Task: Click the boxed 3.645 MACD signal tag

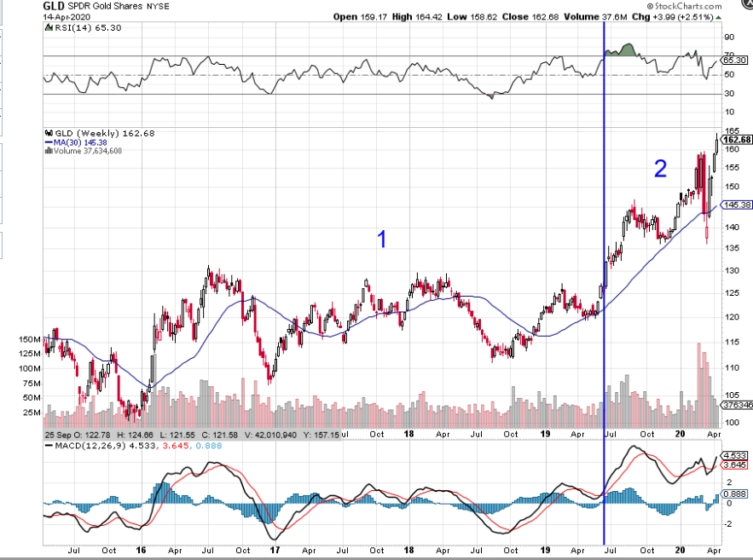Action: click(x=735, y=465)
